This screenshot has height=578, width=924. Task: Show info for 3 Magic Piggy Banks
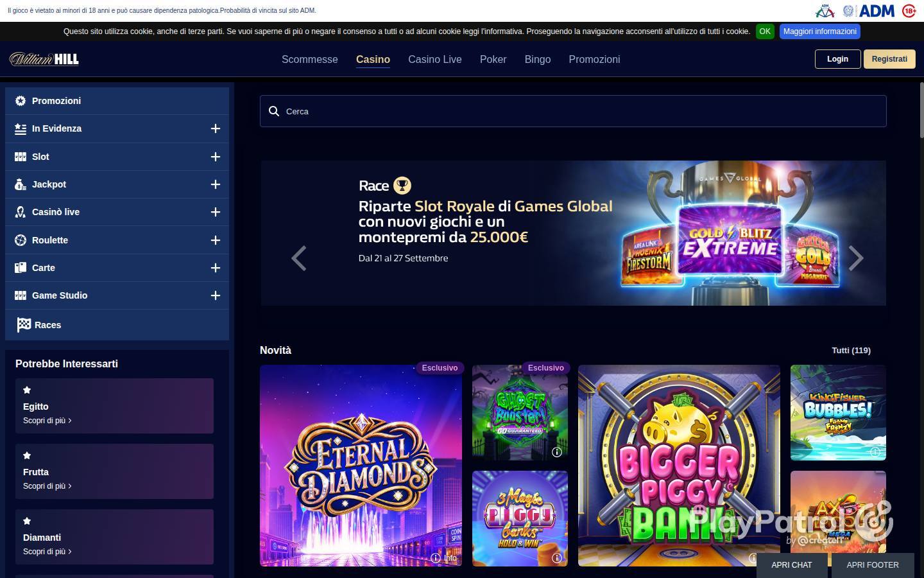pos(557,558)
